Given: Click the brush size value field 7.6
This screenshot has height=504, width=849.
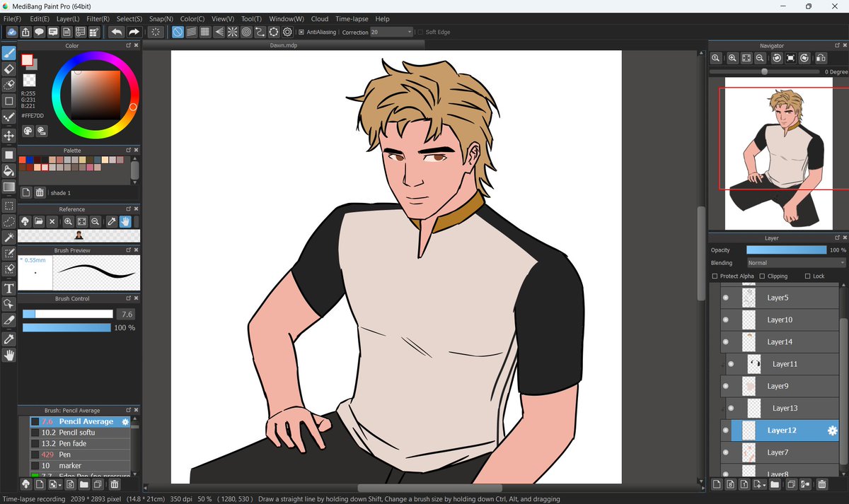Looking at the screenshot, I should tap(127, 314).
